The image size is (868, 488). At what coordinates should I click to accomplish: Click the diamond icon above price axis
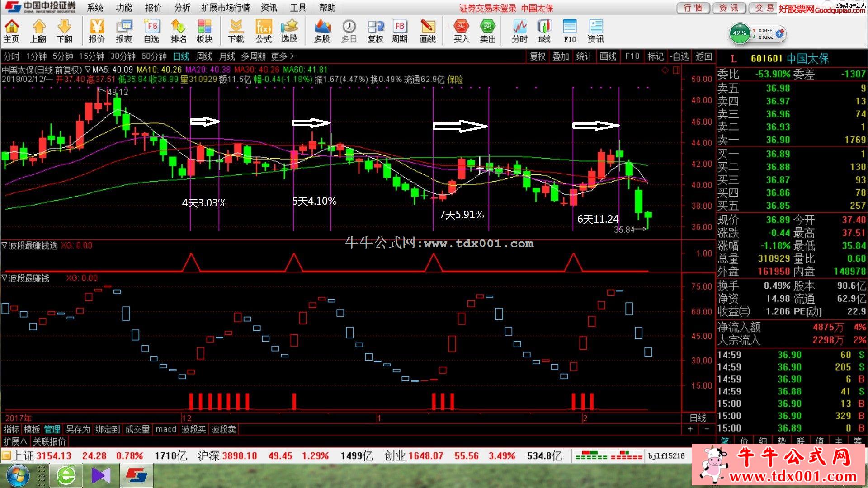point(665,70)
